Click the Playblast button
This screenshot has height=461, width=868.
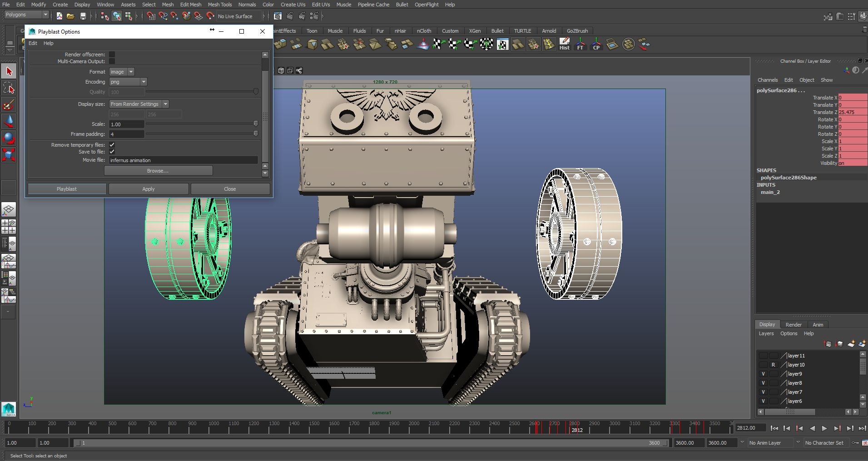tap(67, 189)
